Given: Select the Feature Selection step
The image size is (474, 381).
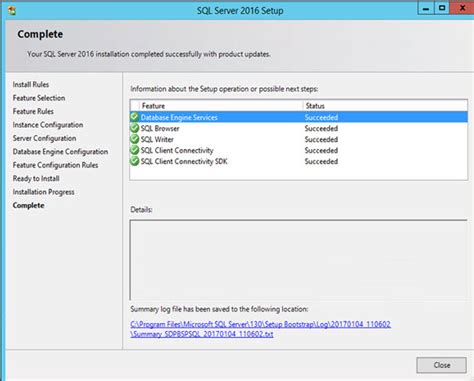Looking at the screenshot, I should pos(39,98).
